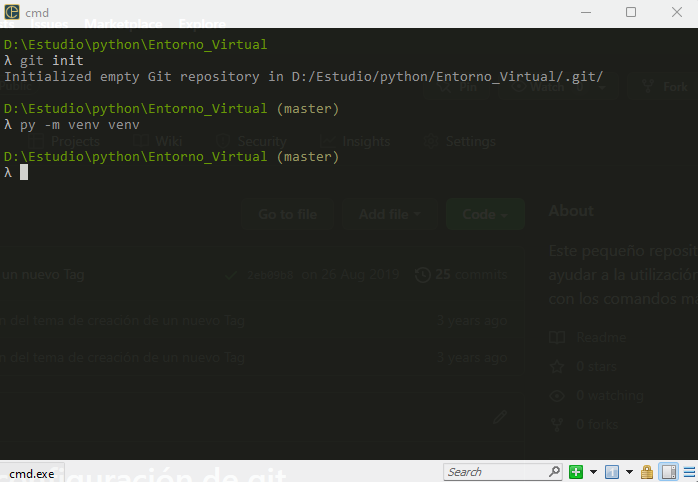Click the magnifier icon in Search box
This screenshot has height=482, width=698.
[x=554, y=471]
